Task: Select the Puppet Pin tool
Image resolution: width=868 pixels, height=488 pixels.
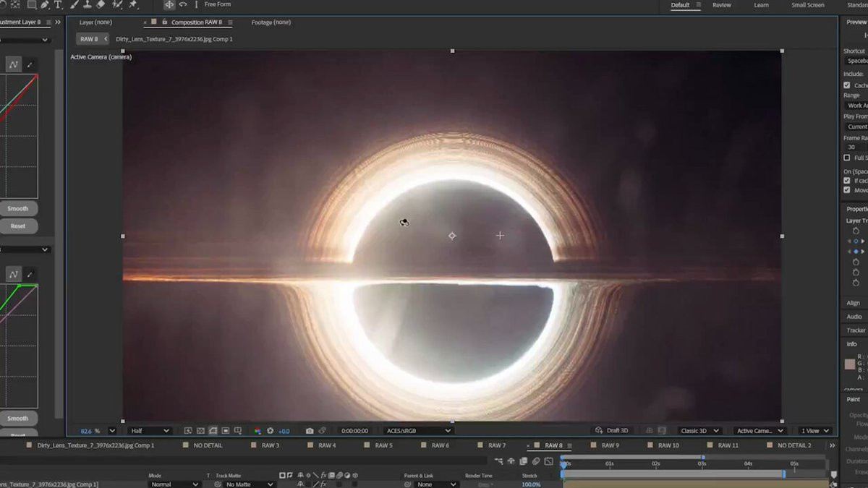Action: click(x=133, y=4)
